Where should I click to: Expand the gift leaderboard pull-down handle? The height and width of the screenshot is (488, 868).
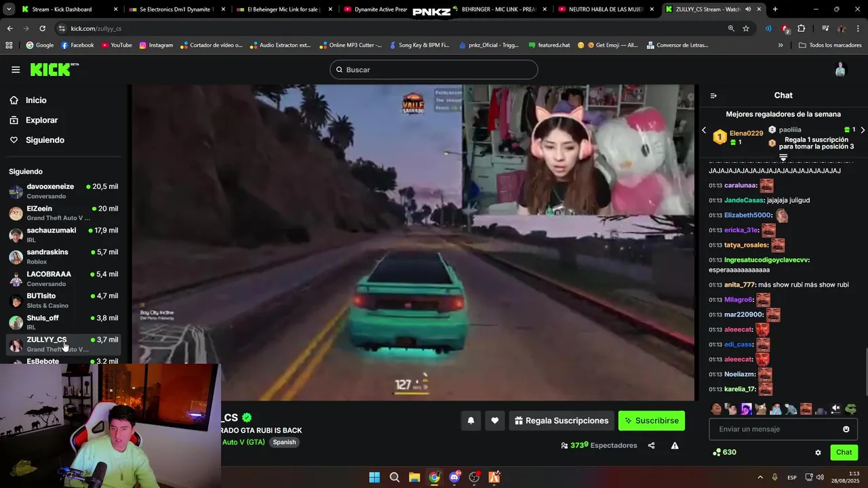click(783, 157)
